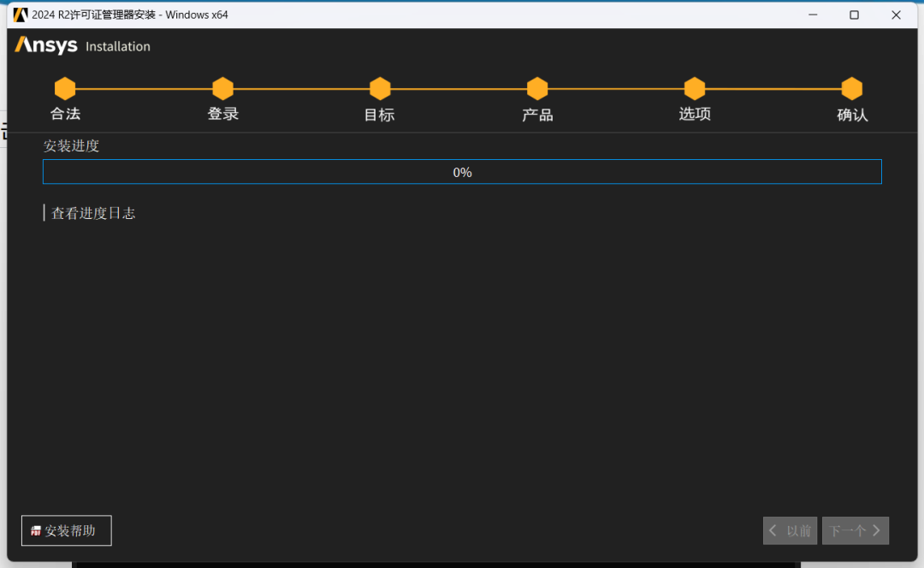The height and width of the screenshot is (568, 924).
Task: Click the Ansys logo in header
Action: click(x=46, y=45)
